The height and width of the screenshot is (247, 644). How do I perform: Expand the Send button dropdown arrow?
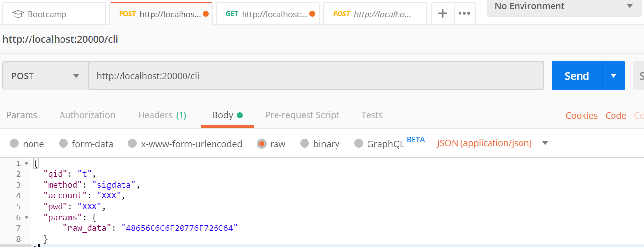pyautogui.click(x=613, y=76)
